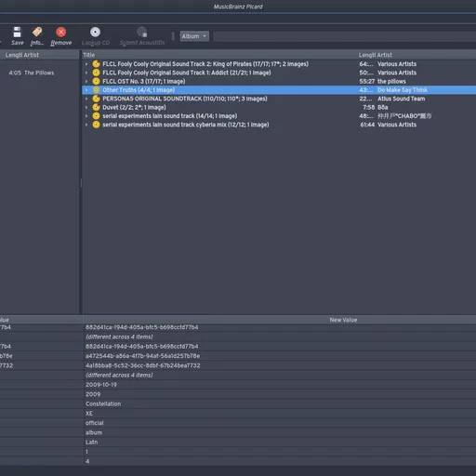The height and width of the screenshot is (476, 476).
Task: Click disc icon of FLCL OST No. 3
Action: pyautogui.click(x=96, y=82)
